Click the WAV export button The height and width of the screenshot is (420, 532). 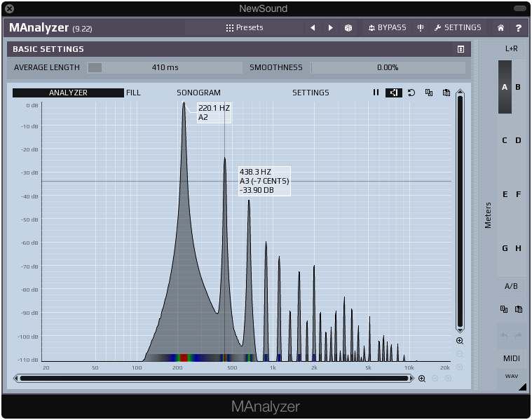click(511, 377)
